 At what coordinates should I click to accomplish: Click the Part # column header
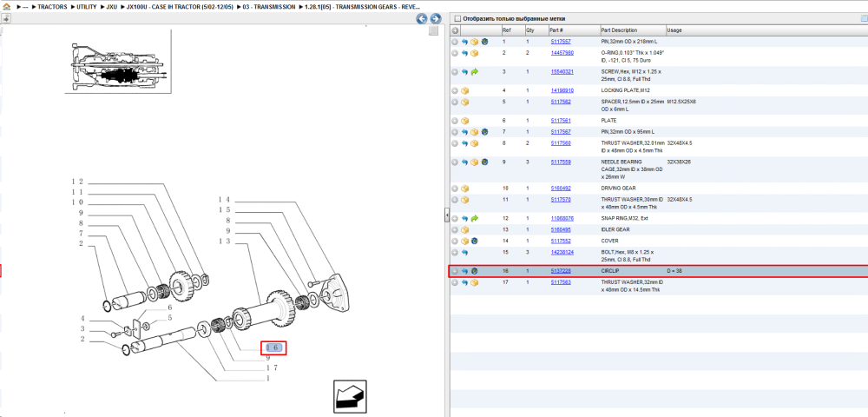[x=573, y=30]
